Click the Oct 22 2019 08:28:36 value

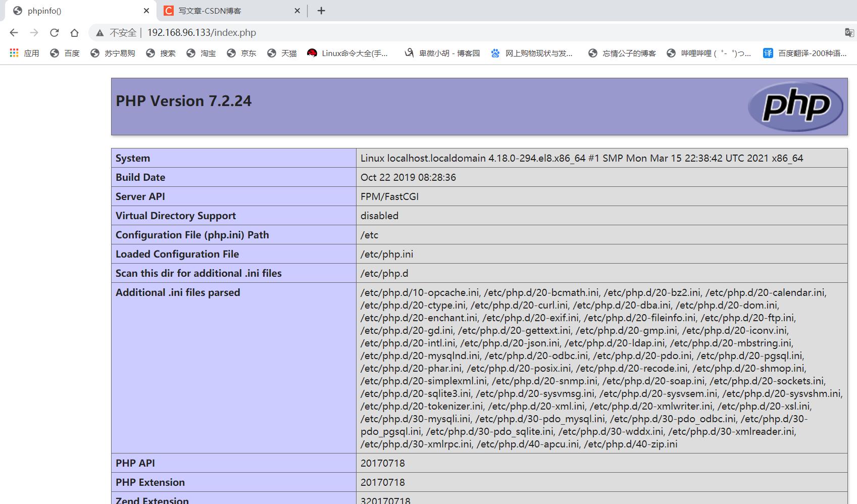[x=408, y=177]
